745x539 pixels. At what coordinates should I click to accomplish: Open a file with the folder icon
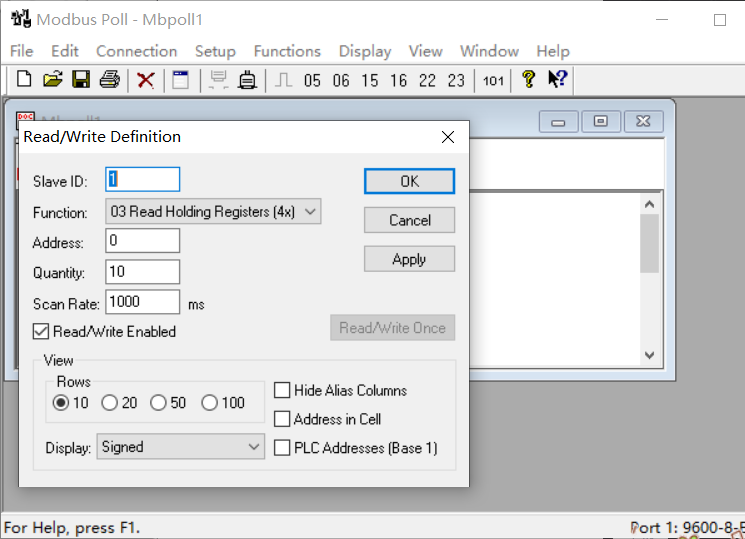(53, 79)
